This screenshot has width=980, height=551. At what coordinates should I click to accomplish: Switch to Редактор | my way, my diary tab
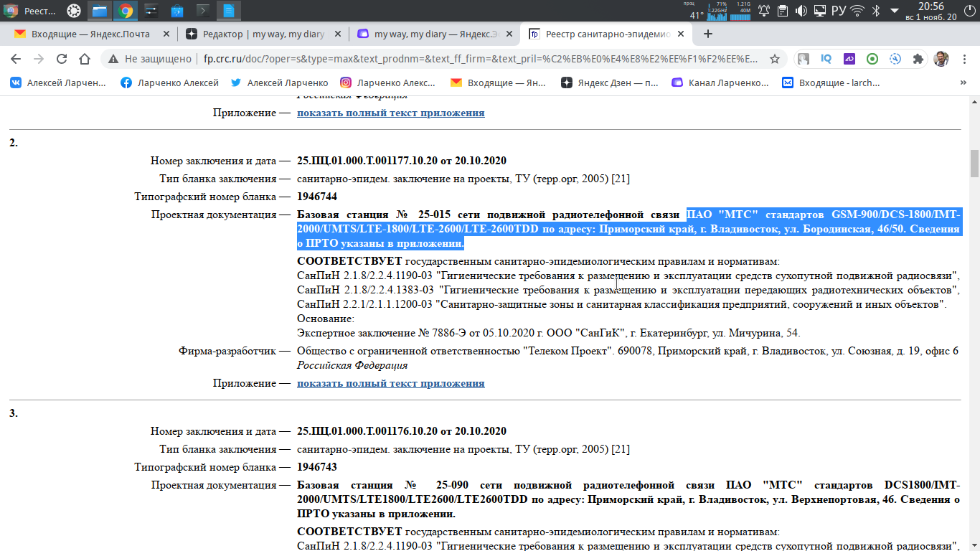pyautogui.click(x=263, y=34)
